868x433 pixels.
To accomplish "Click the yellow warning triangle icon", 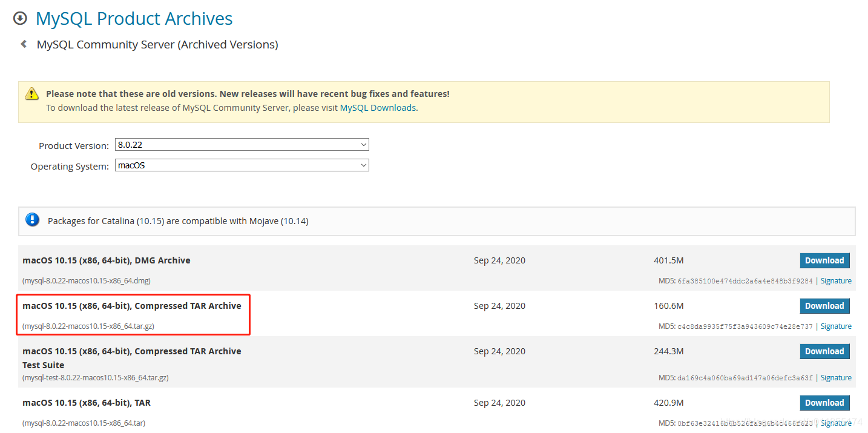I will coord(31,94).
